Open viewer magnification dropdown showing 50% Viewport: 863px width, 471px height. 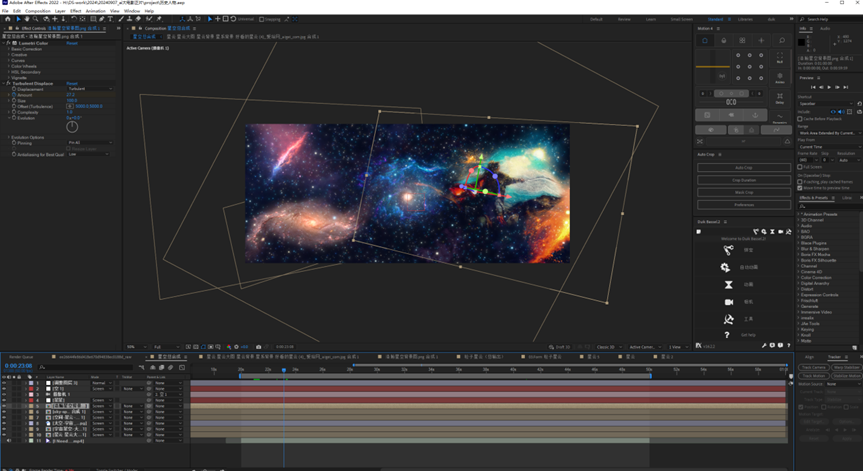(x=136, y=347)
